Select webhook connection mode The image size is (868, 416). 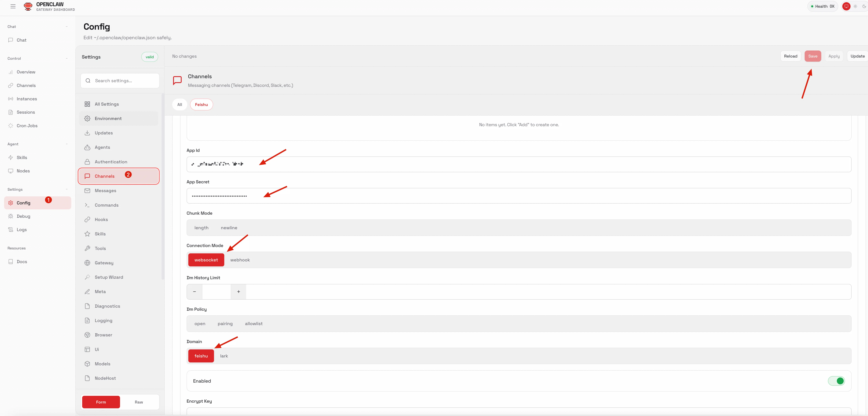[240, 260]
